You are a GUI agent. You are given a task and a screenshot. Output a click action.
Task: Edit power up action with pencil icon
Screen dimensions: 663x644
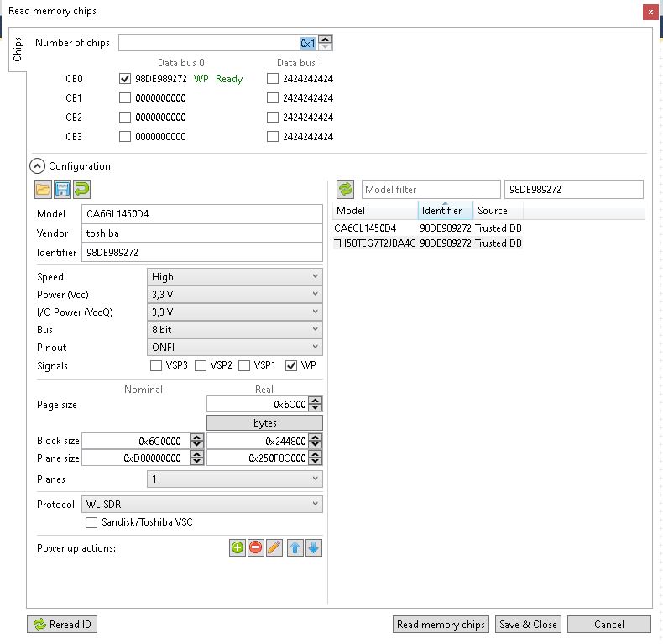(x=274, y=548)
